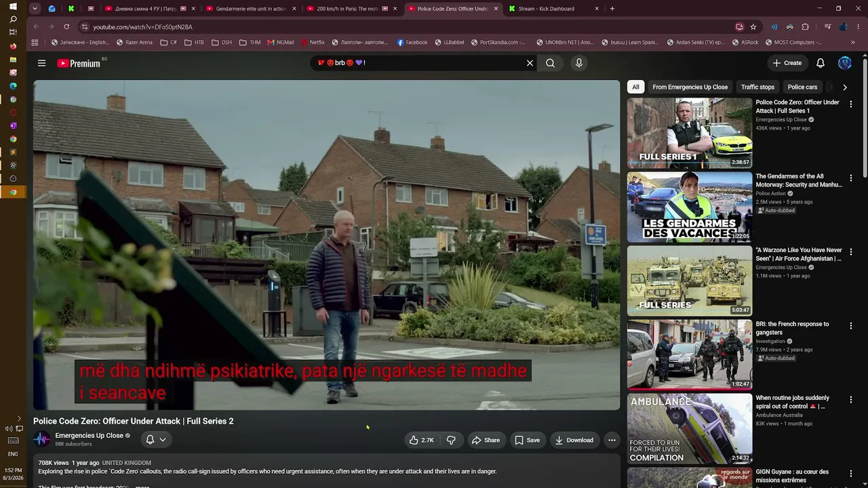Open Air Force Afghanistan video thumbnail

690,281
